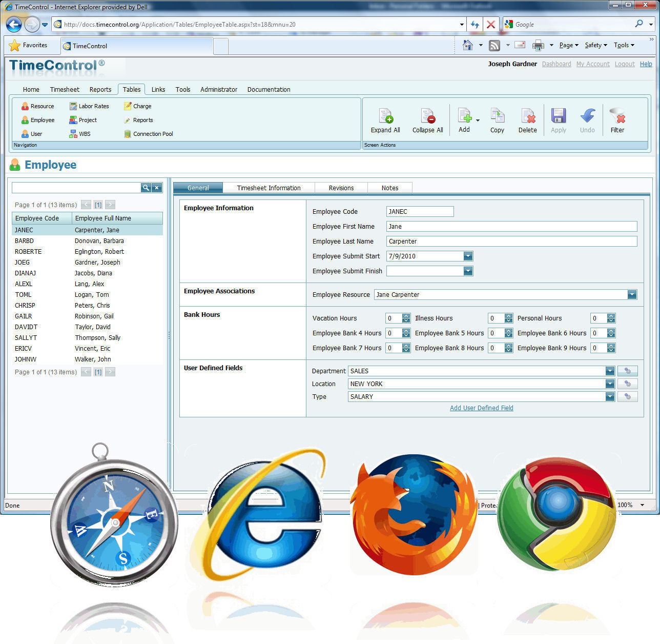The image size is (660, 644).
Task: Expand the Type SALARY dropdown
Action: click(610, 396)
